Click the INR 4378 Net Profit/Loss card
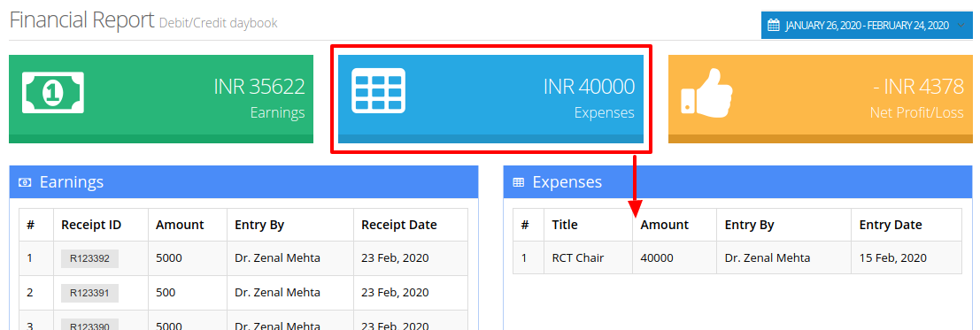 click(820, 99)
